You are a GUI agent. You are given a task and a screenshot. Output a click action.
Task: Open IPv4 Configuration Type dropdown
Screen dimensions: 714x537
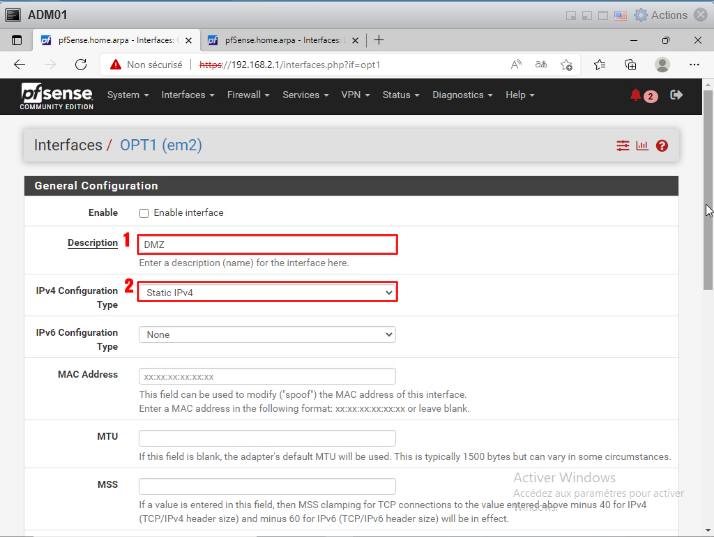click(267, 292)
